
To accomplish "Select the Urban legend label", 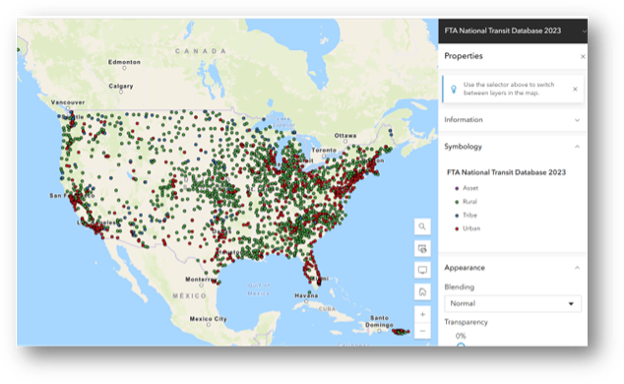I will (x=471, y=228).
